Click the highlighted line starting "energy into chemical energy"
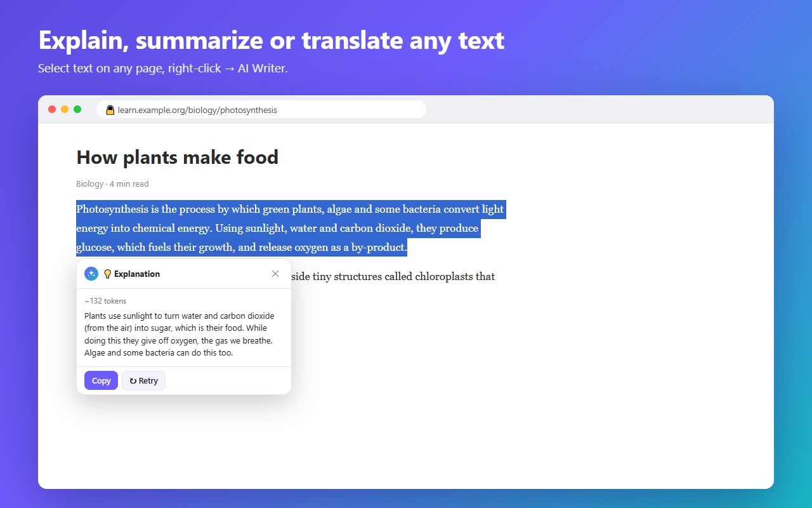Image resolution: width=812 pixels, height=508 pixels. (278, 228)
